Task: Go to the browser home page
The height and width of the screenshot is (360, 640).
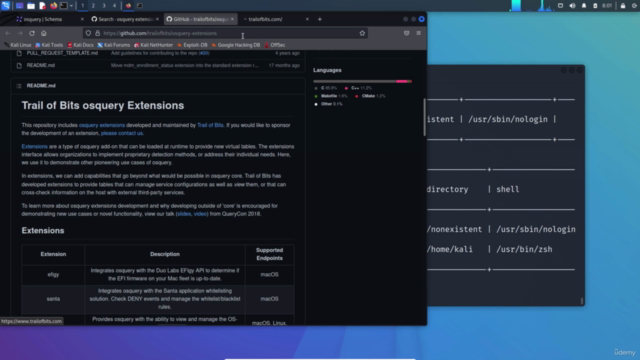Action: tap(44, 33)
